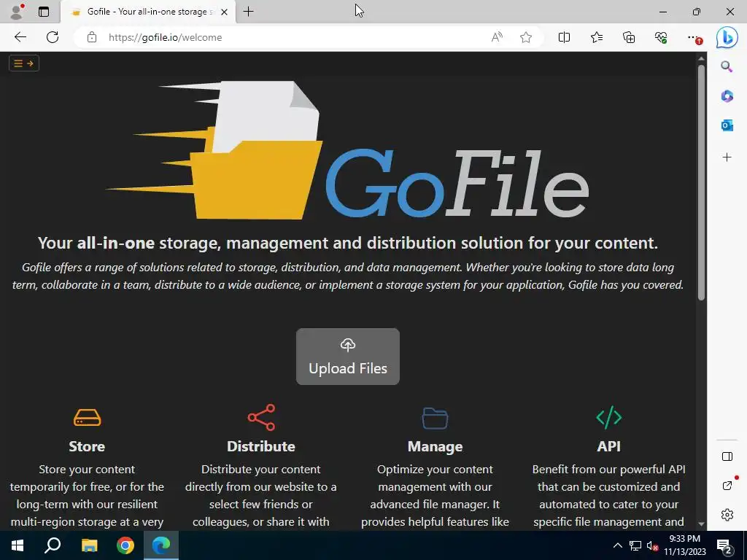Image resolution: width=747 pixels, height=560 pixels.
Task: Click the GoFile logo image
Action: tap(347, 150)
